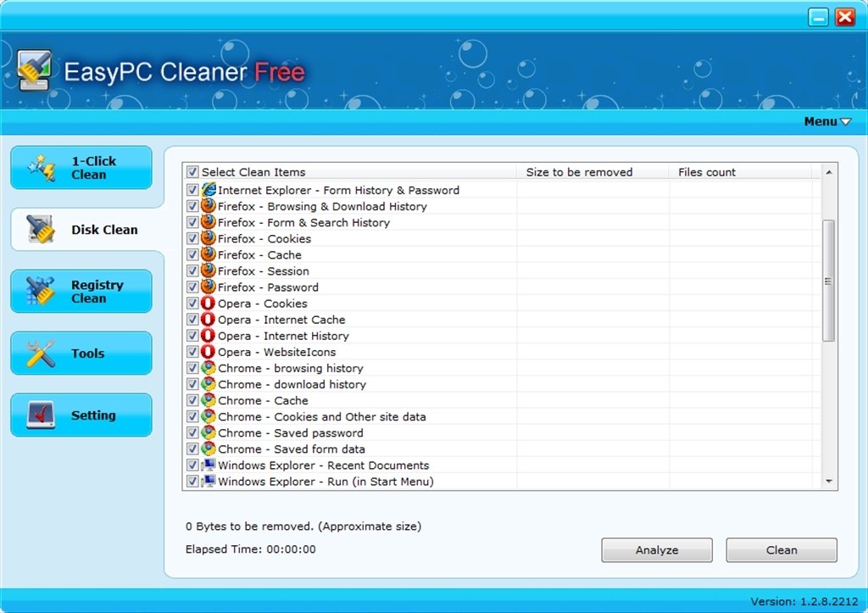Click the vertical scrollbar thumb
The image size is (868, 613).
pyautogui.click(x=828, y=281)
